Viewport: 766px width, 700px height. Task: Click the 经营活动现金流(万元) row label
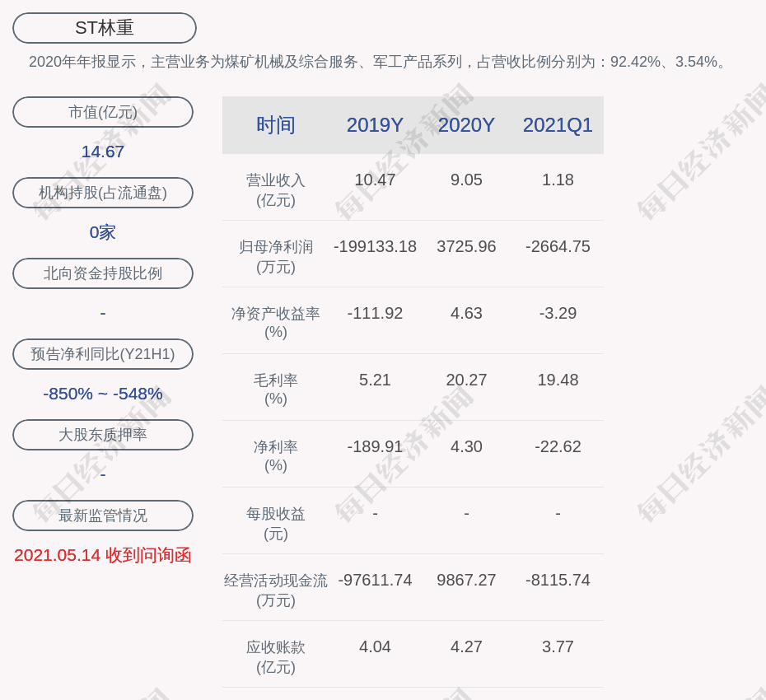pos(276,590)
